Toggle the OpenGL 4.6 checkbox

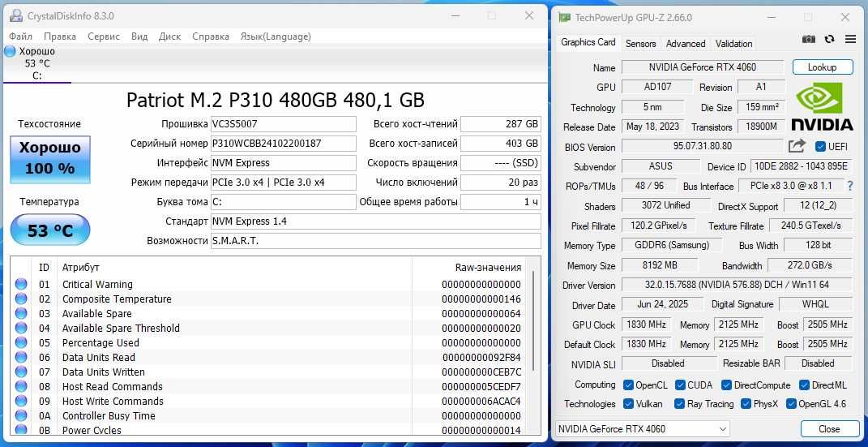pyautogui.click(x=791, y=404)
